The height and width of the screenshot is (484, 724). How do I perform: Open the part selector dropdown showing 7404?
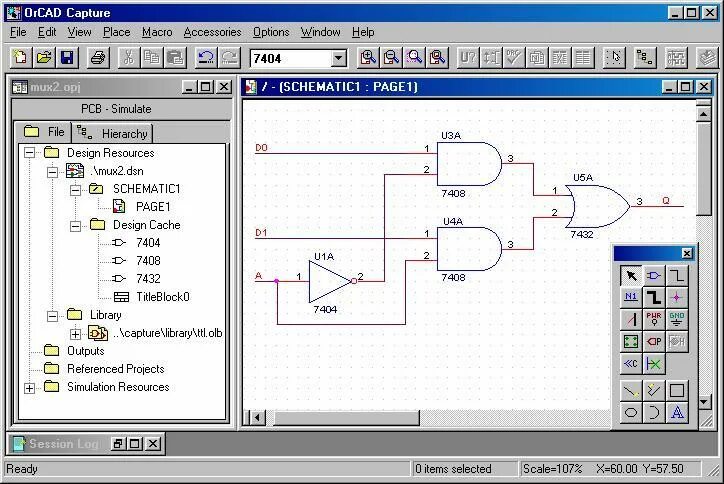click(x=338, y=59)
